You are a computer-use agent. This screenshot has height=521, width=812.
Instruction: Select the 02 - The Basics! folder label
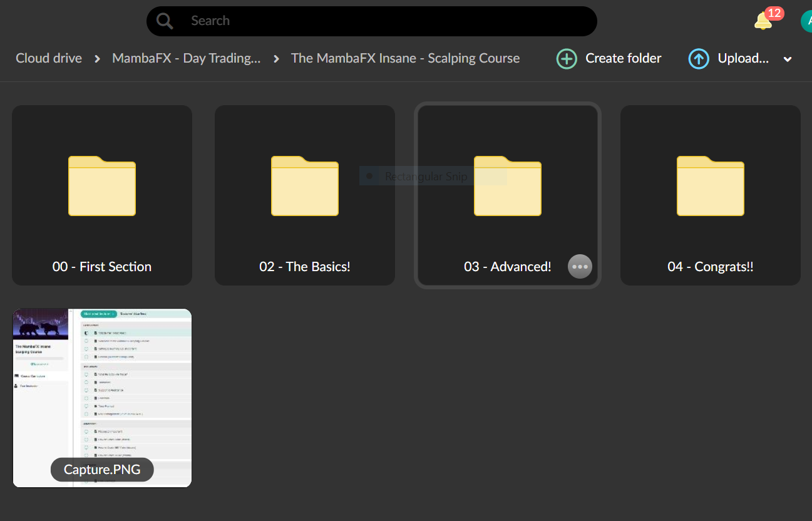[305, 267]
